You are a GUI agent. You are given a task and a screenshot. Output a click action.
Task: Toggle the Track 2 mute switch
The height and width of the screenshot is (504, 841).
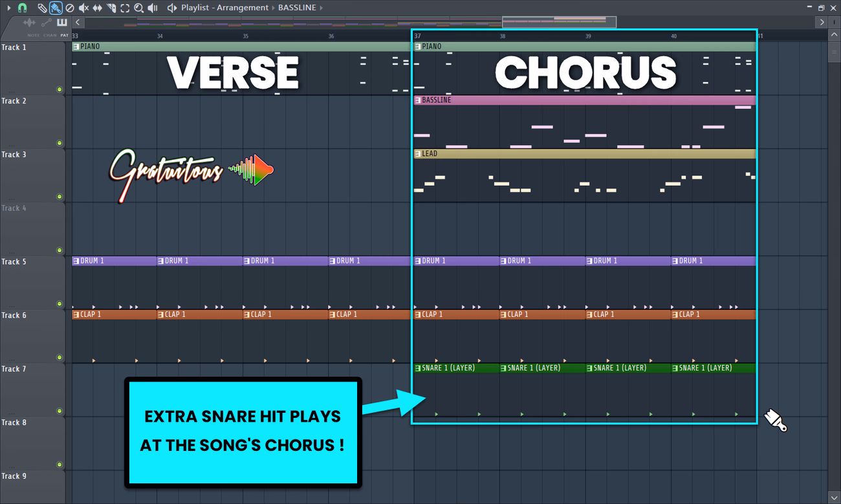[x=60, y=143]
